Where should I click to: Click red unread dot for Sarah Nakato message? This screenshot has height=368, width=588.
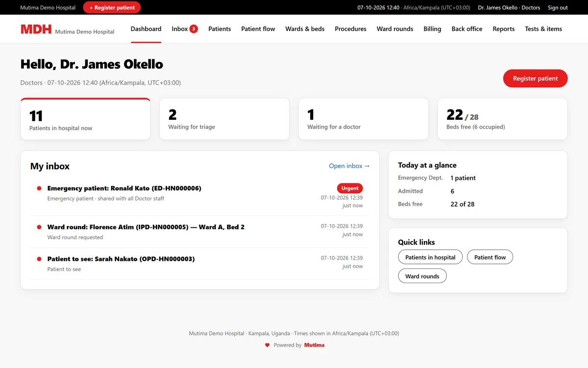[39, 259]
